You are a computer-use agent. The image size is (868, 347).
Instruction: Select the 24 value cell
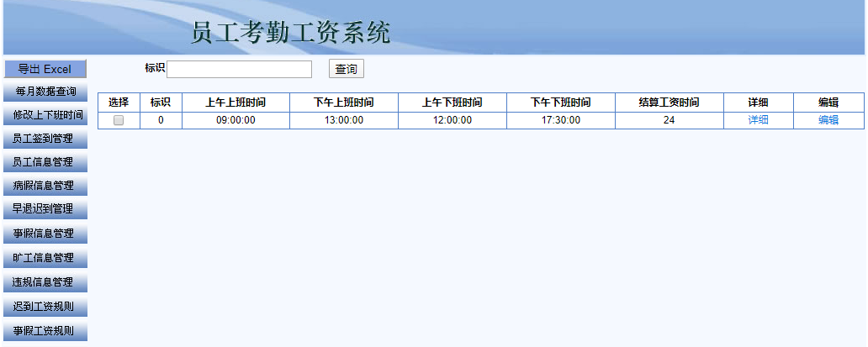[670, 120]
